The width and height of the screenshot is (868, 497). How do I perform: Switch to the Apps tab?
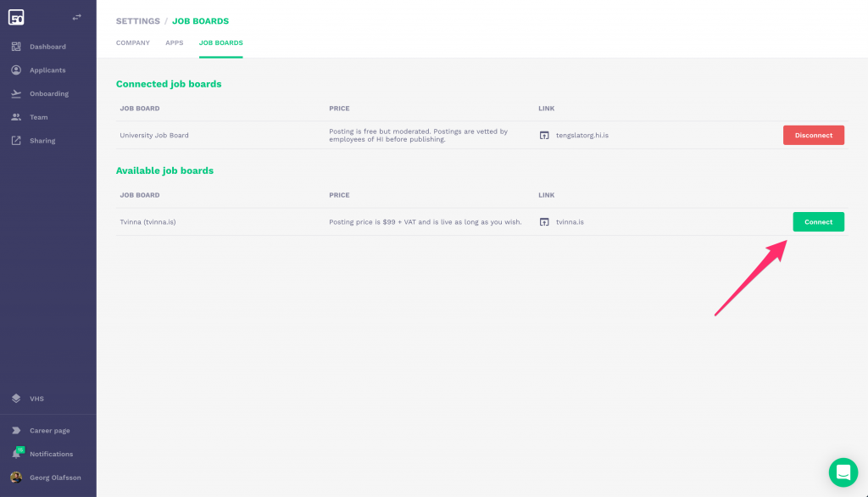(x=175, y=42)
